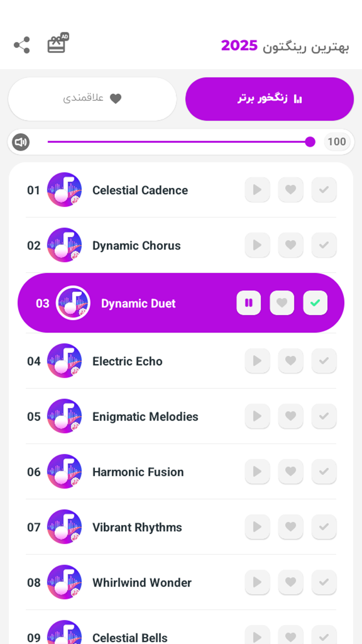
Task: Play the Whirlwind Wonder ringtone
Action: 257,583
